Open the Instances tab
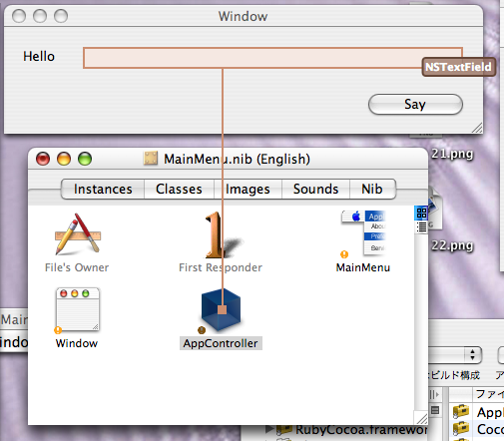Screen dimensions: 504x441 pyautogui.click(x=103, y=189)
